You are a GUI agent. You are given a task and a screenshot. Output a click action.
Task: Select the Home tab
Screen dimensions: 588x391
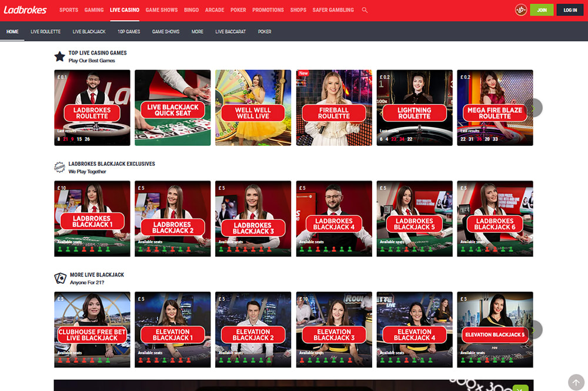point(12,32)
